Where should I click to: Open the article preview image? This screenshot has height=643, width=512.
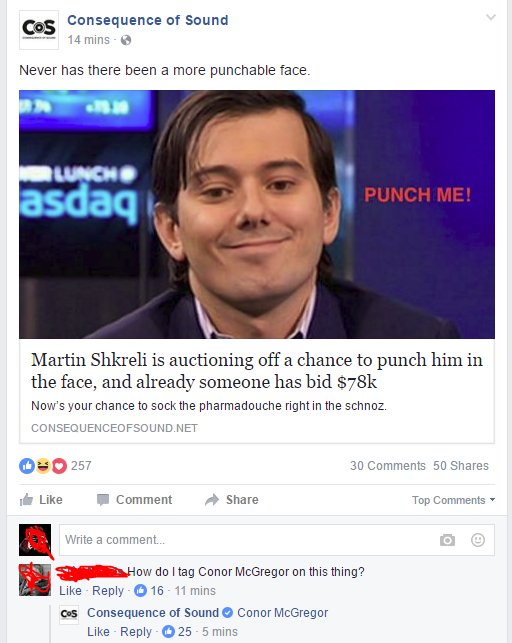click(x=257, y=214)
